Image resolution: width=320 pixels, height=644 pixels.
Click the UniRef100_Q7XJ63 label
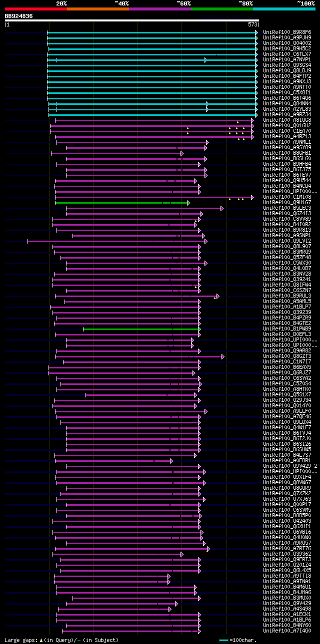click(x=287, y=499)
